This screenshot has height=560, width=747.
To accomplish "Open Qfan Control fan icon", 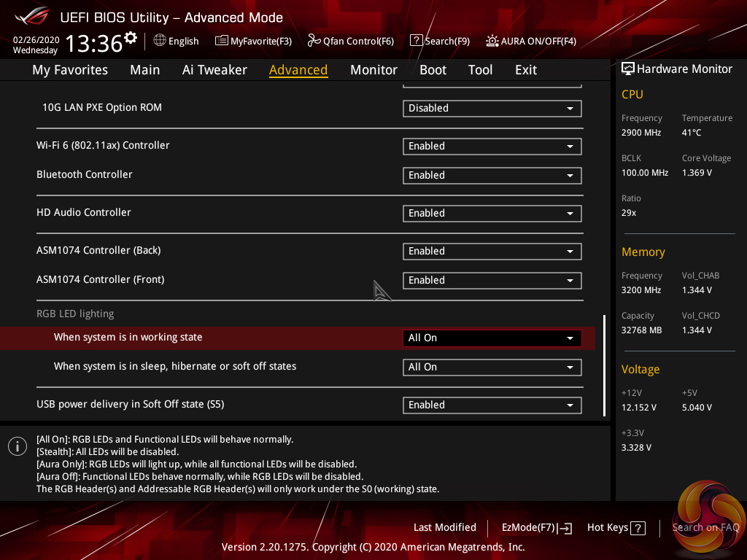I will click(x=314, y=41).
